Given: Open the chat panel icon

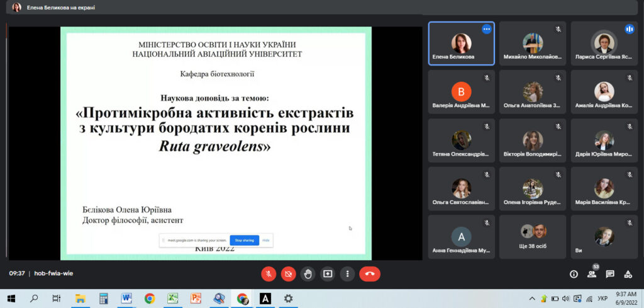Looking at the screenshot, I should click(610, 274).
